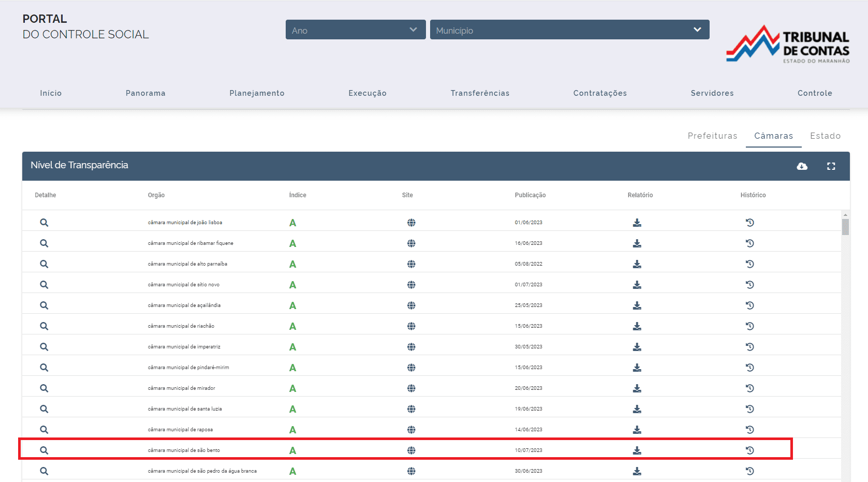View history for Pindaré-Mirim row

point(750,368)
